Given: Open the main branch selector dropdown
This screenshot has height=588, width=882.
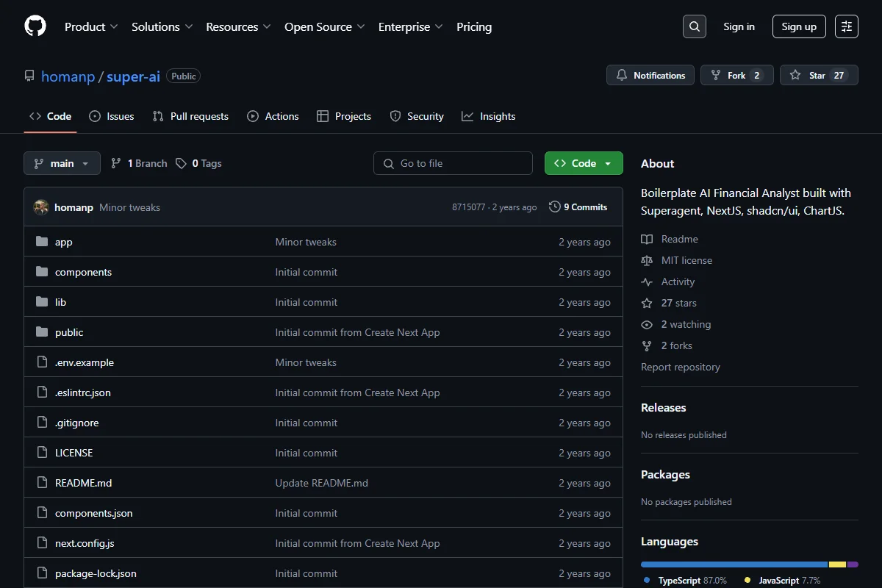Looking at the screenshot, I should pos(62,163).
